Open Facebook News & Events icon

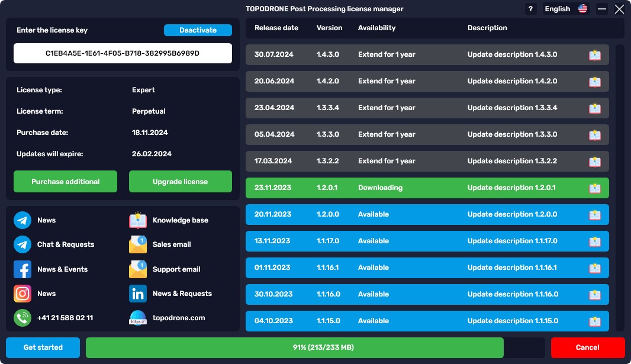(22, 269)
